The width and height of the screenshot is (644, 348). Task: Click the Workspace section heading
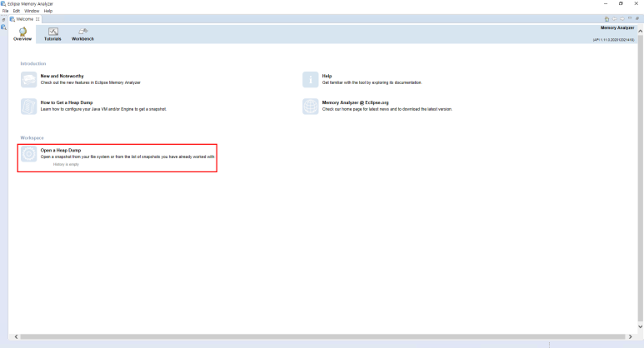coord(32,138)
